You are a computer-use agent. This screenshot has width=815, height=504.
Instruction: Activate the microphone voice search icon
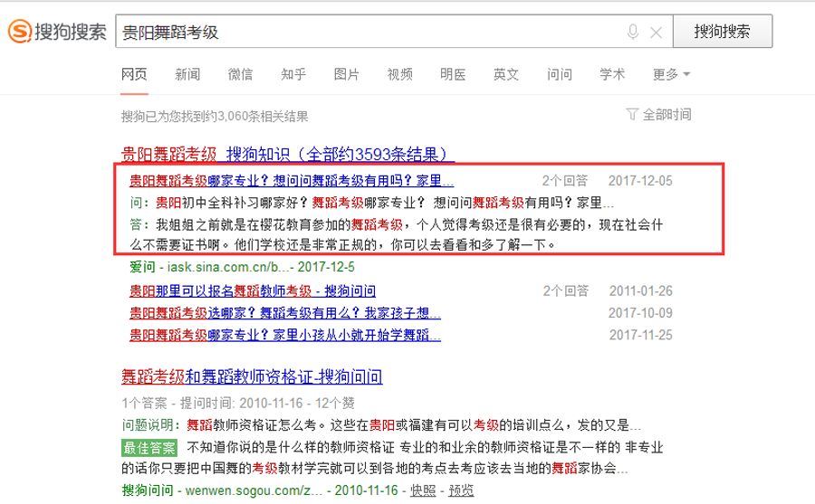(633, 33)
